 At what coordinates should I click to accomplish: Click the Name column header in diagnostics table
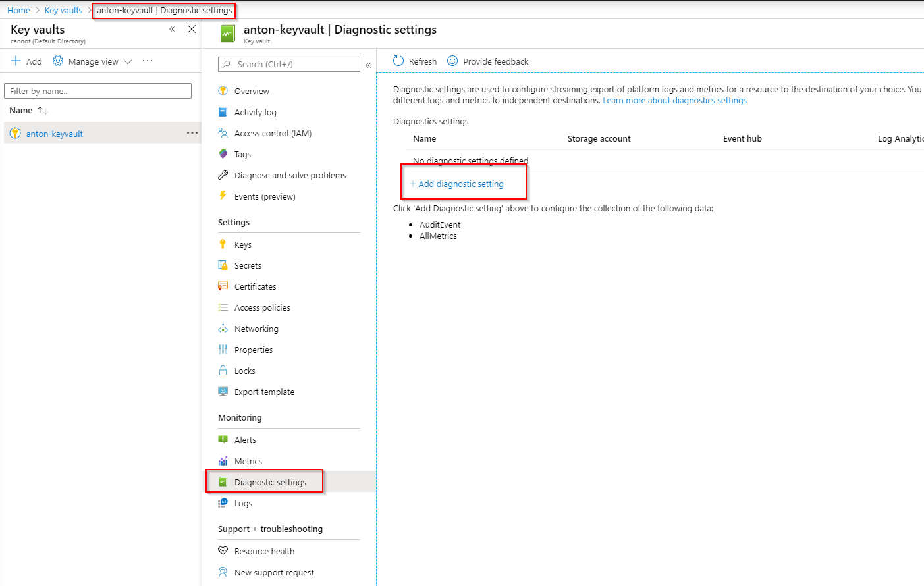(x=424, y=138)
